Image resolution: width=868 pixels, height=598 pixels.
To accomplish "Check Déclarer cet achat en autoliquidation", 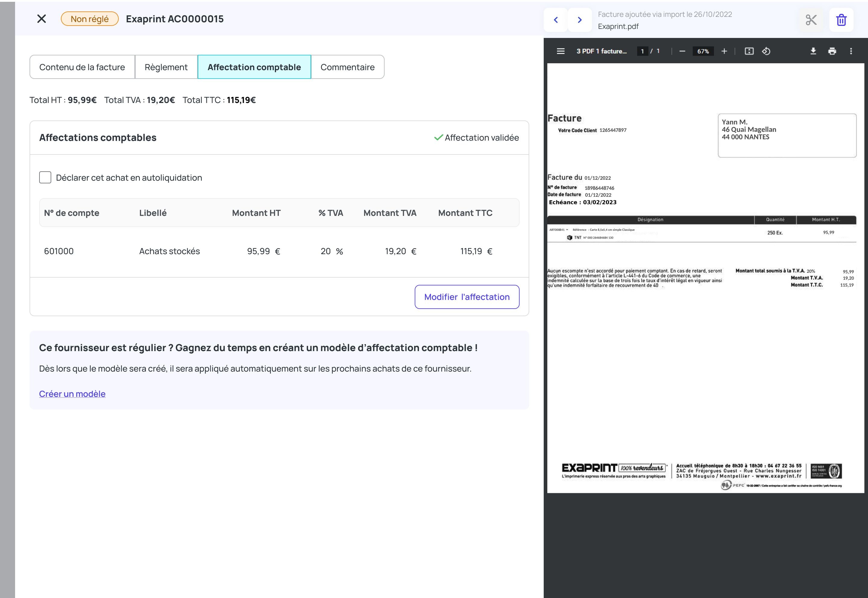I will coord(46,178).
